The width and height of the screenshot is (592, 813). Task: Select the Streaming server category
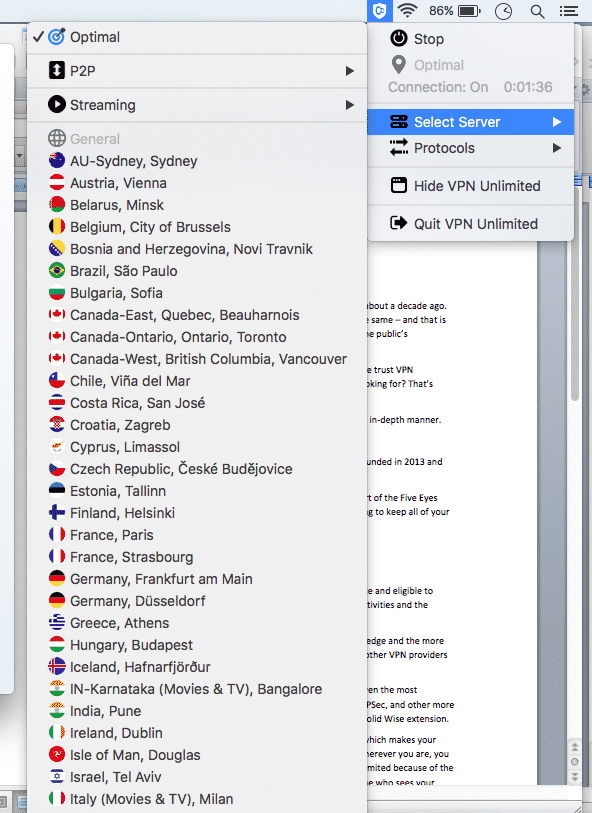click(x=197, y=105)
